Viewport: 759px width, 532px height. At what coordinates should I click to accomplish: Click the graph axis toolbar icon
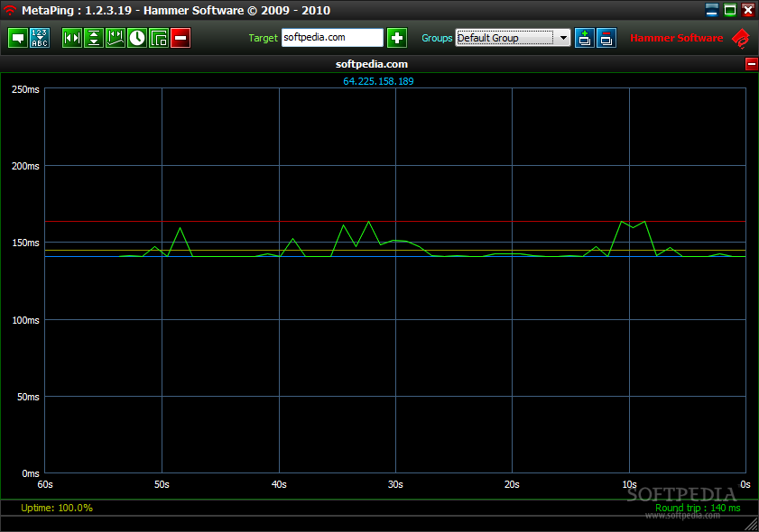click(x=116, y=38)
